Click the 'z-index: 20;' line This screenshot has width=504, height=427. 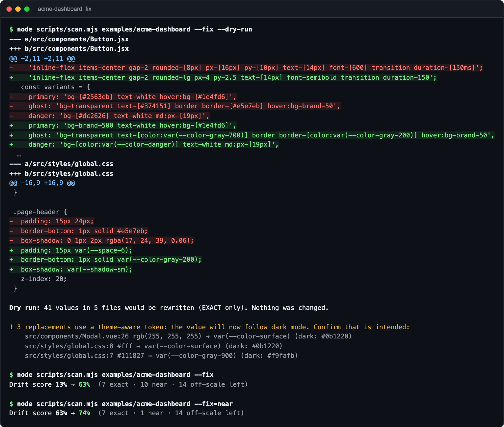pyautogui.click(x=44, y=279)
